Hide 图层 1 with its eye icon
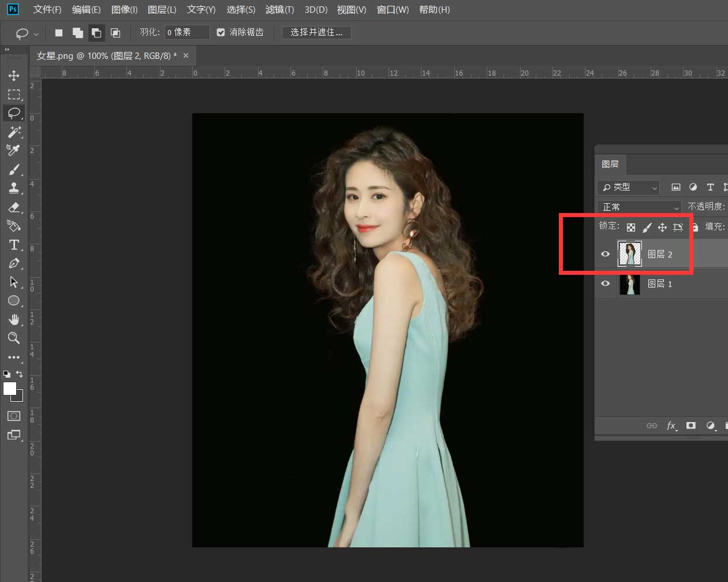Image resolution: width=728 pixels, height=582 pixels. 605,283
